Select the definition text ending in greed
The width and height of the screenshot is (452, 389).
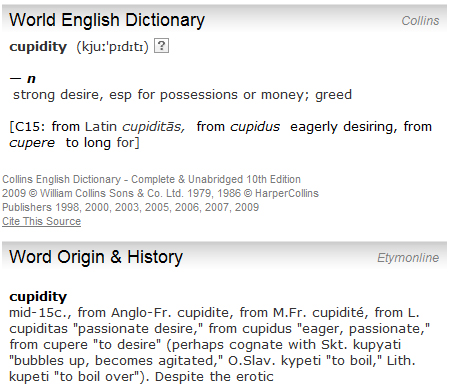point(182,95)
